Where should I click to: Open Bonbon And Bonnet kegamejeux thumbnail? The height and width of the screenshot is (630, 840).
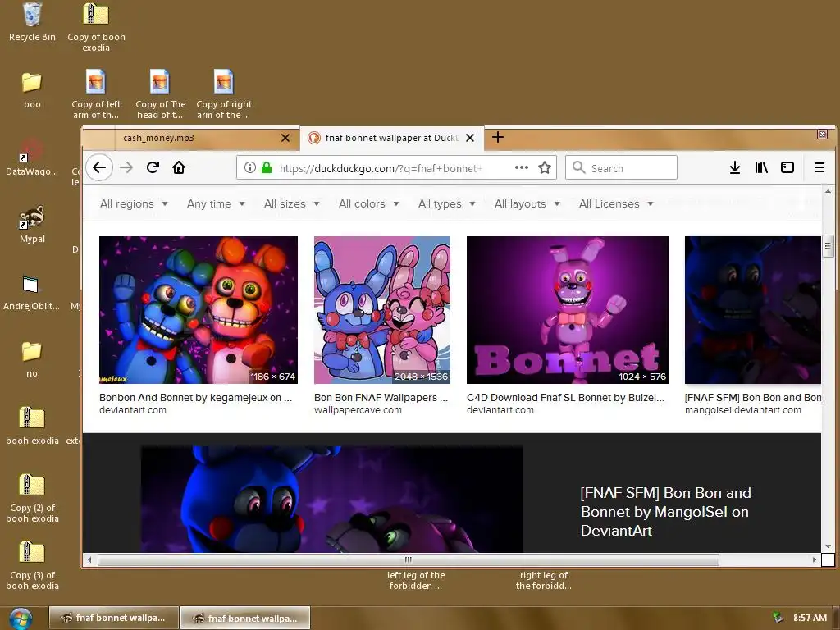pyautogui.click(x=199, y=309)
